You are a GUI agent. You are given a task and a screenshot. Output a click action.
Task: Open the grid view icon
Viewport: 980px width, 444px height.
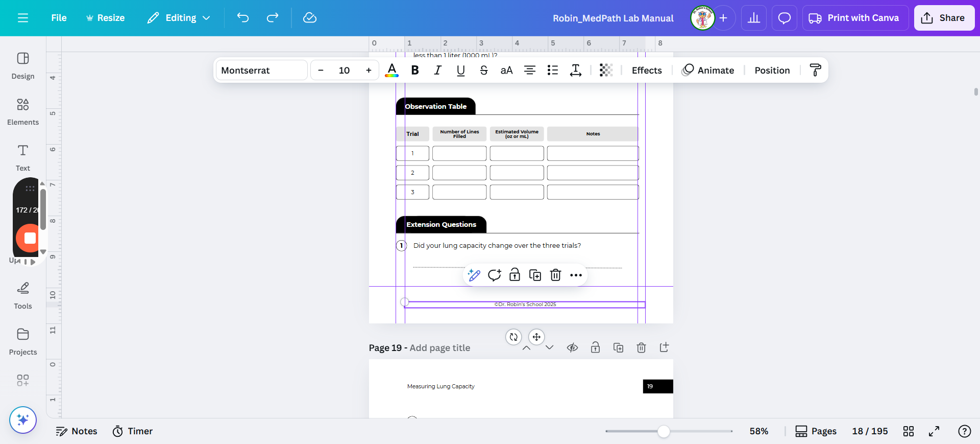coord(908,431)
